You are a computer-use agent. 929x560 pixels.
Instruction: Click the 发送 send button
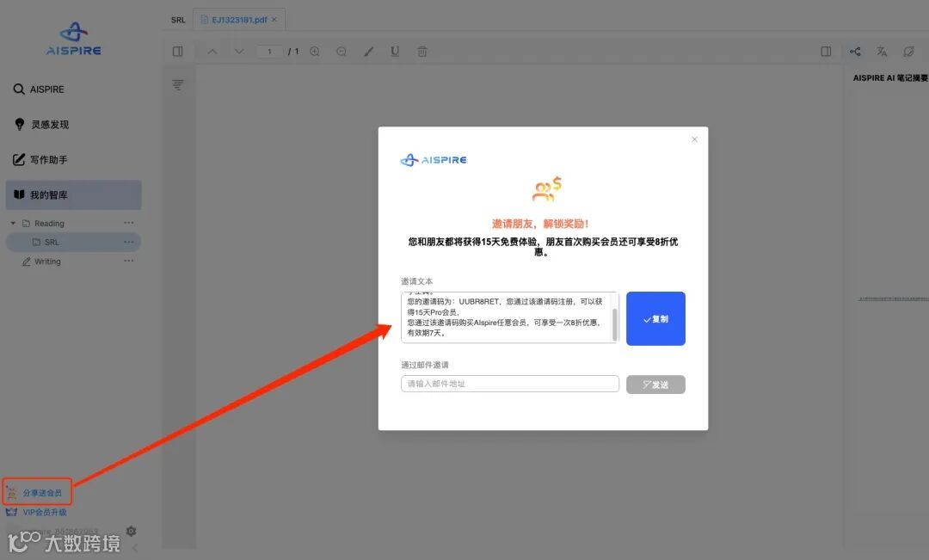pyautogui.click(x=655, y=385)
